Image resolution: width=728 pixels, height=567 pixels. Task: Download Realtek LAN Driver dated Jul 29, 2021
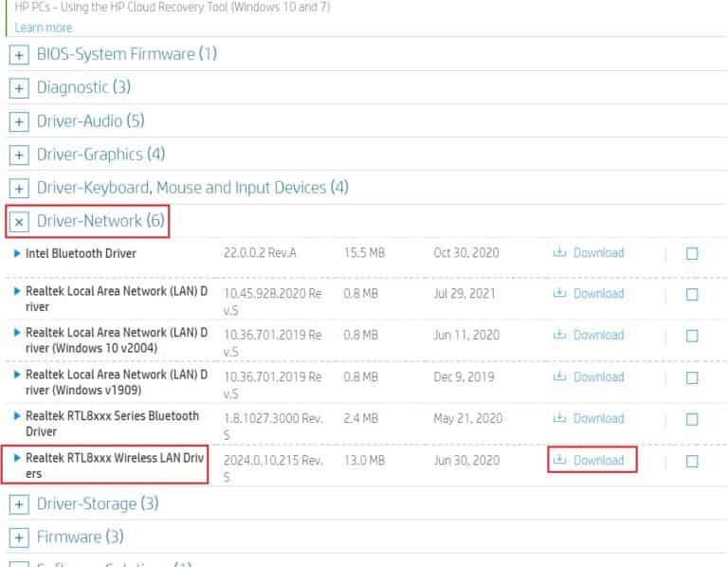tap(589, 294)
